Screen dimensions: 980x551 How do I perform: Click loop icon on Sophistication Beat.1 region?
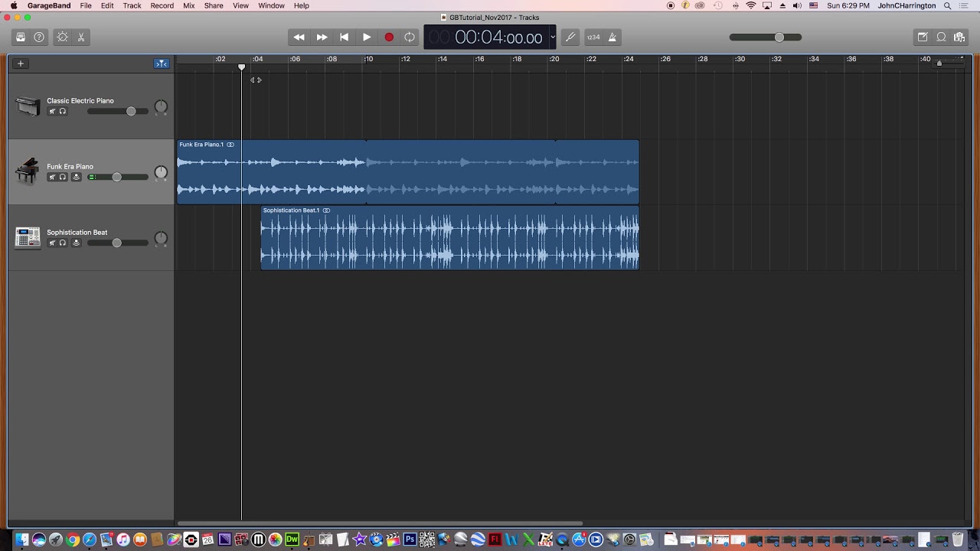(x=326, y=210)
